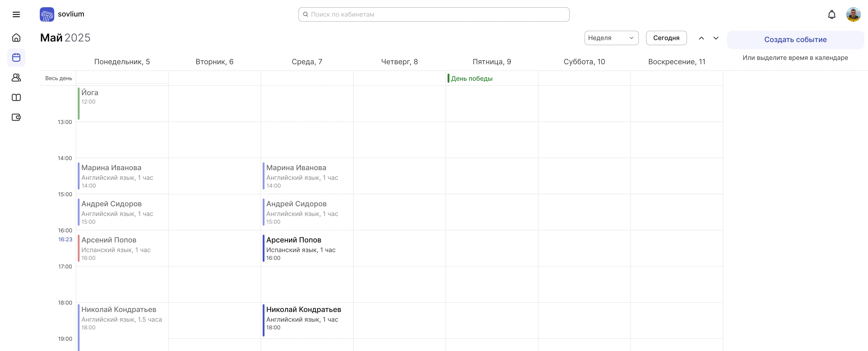
Task: Open your profile avatar menu
Action: click(x=853, y=14)
